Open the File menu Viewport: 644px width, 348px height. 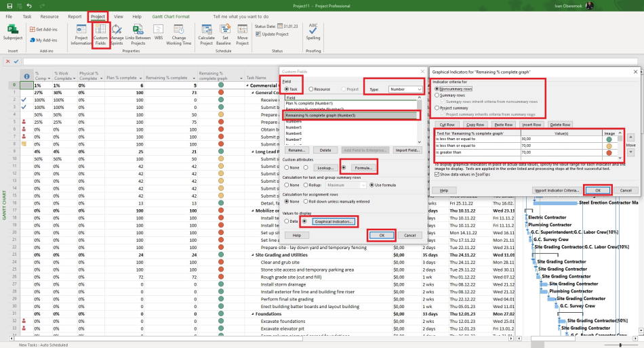click(x=9, y=16)
